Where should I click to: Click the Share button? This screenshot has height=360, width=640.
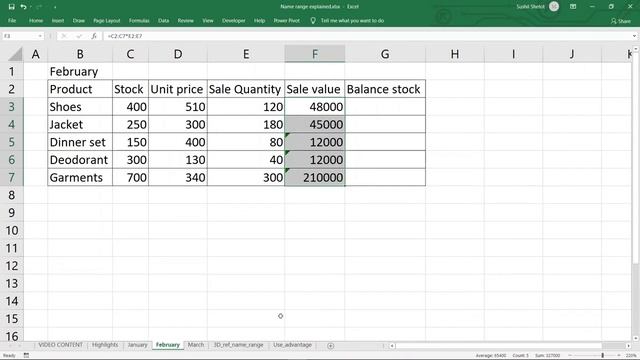[x=621, y=21]
